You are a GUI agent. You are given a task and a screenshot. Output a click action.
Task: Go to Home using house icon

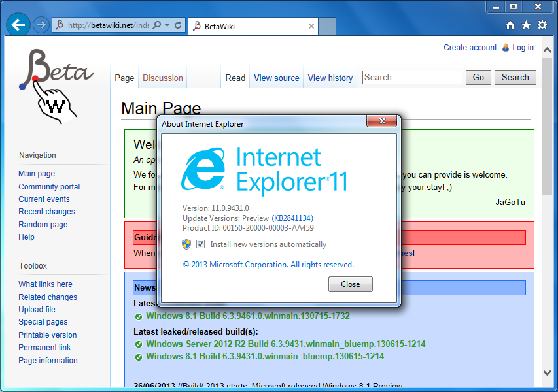pos(510,25)
